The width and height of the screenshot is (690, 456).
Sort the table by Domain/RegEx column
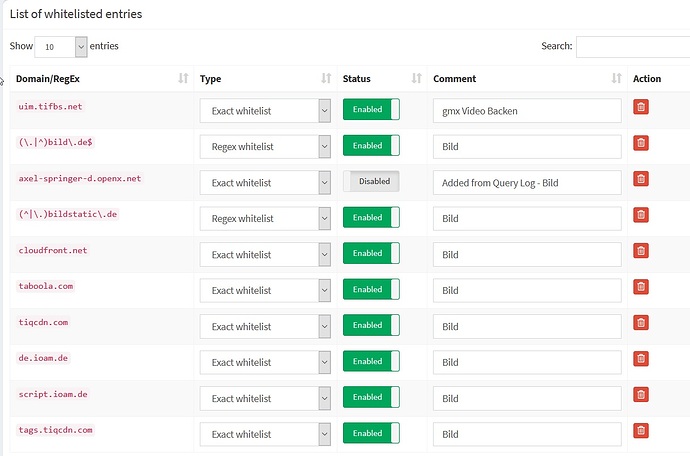pos(100,79)
